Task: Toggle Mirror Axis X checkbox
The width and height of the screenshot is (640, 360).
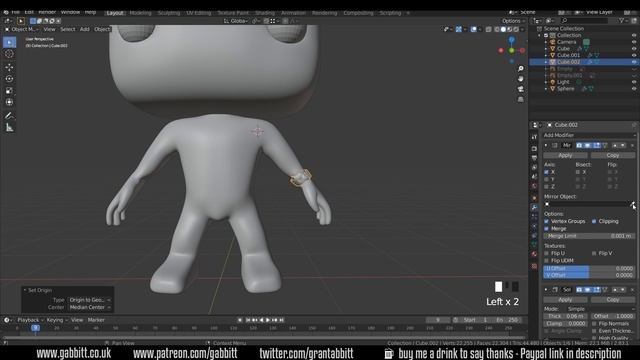Action: click(x=547, y=172)
